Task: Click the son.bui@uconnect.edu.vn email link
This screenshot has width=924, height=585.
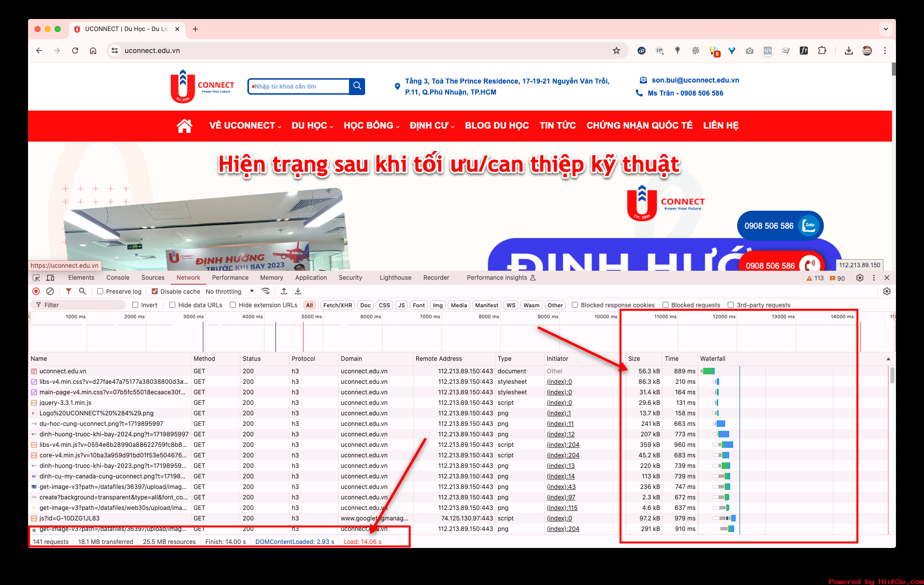Action: (695, 80)
